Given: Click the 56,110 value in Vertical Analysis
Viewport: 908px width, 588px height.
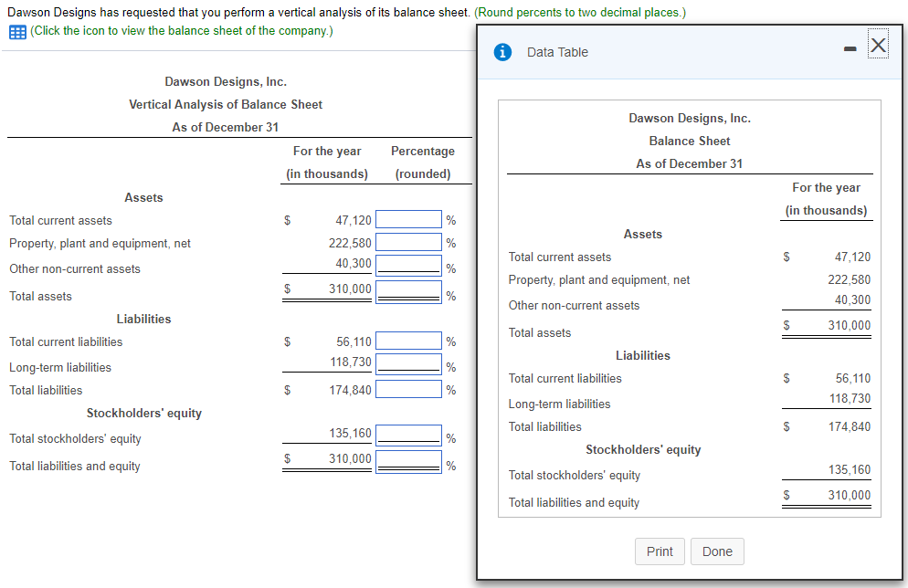Looking at the screenshot, I should 354,342.
